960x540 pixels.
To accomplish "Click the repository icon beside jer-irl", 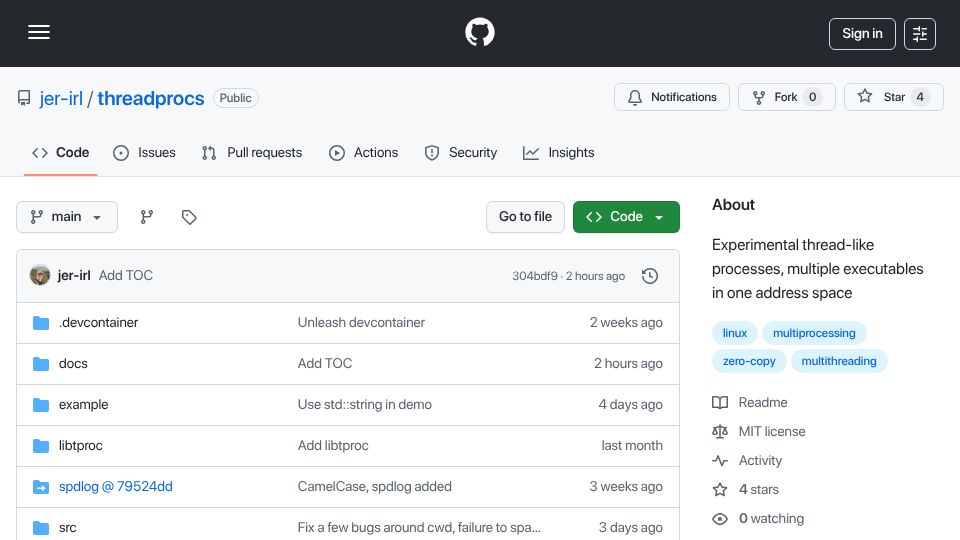I will [24, 98].
